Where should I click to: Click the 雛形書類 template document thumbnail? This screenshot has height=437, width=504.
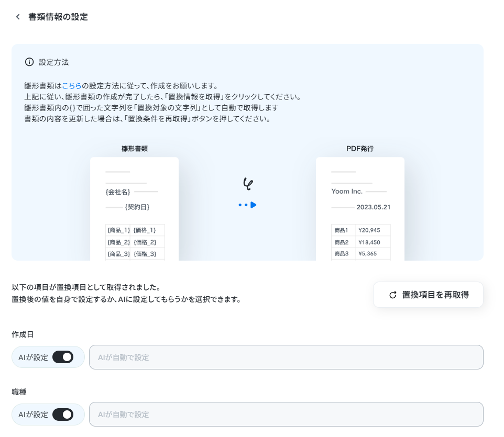[134, 209]
